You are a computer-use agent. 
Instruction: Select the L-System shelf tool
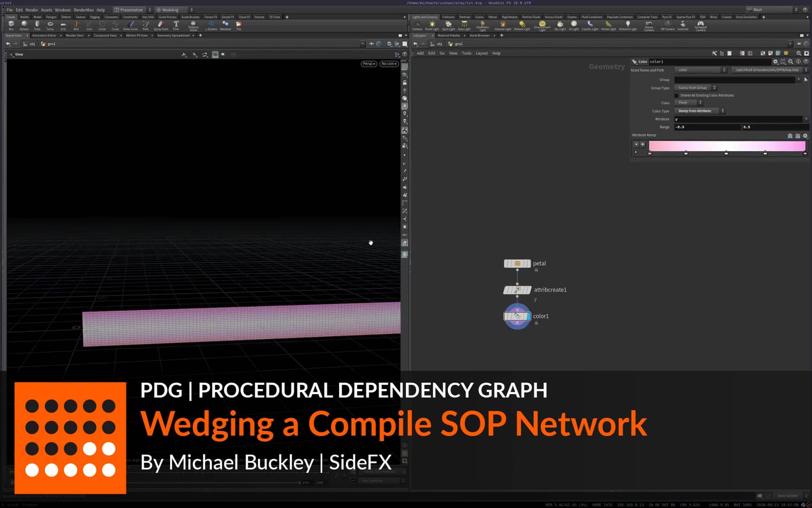point(211,24)
